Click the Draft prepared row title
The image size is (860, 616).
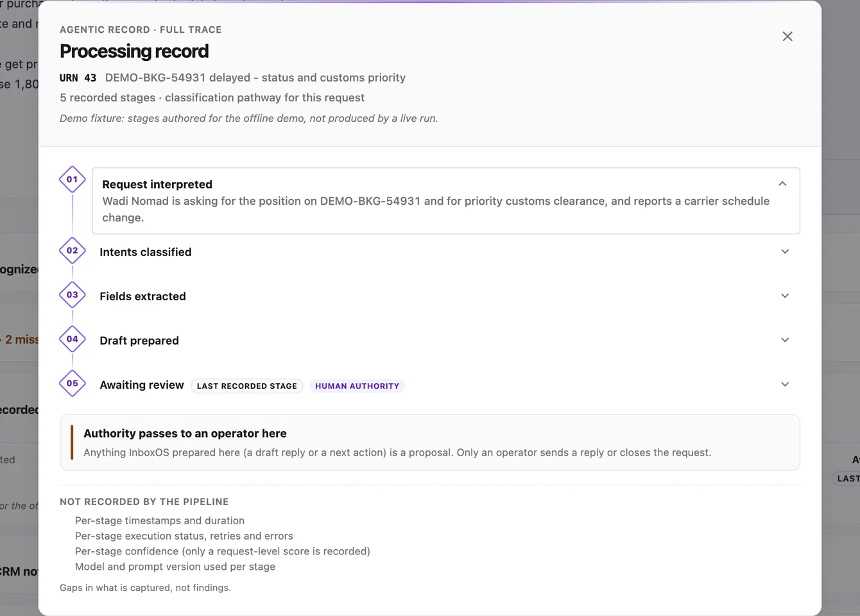139,341
